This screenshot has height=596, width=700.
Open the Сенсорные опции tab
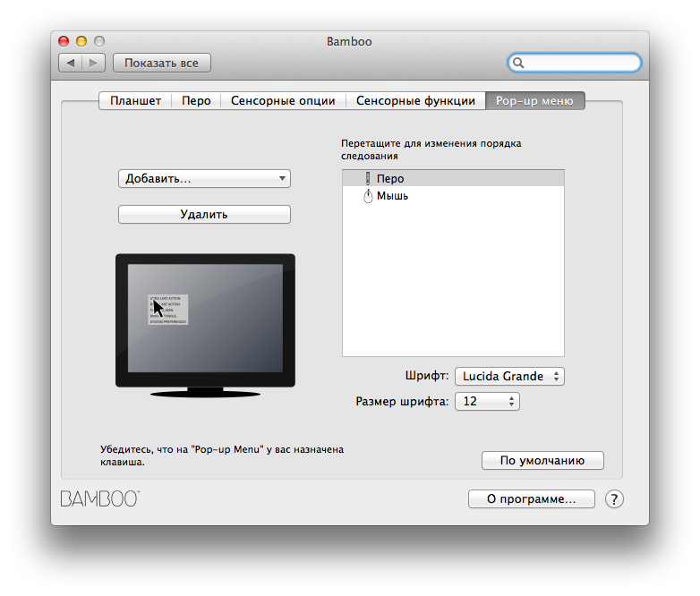click(283, 101)
